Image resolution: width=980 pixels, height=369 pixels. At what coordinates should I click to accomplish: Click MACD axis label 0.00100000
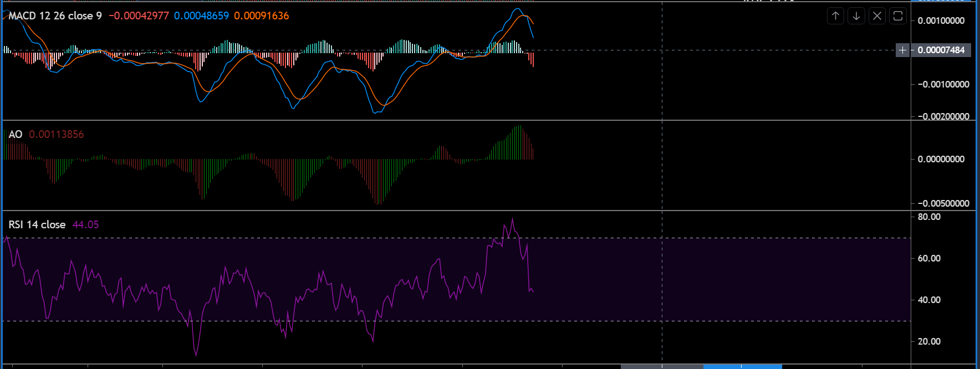941,21
